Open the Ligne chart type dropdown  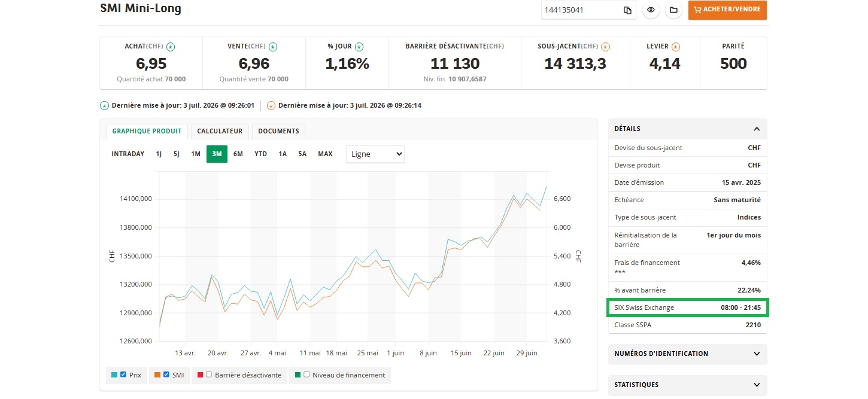tap(375, 154)
